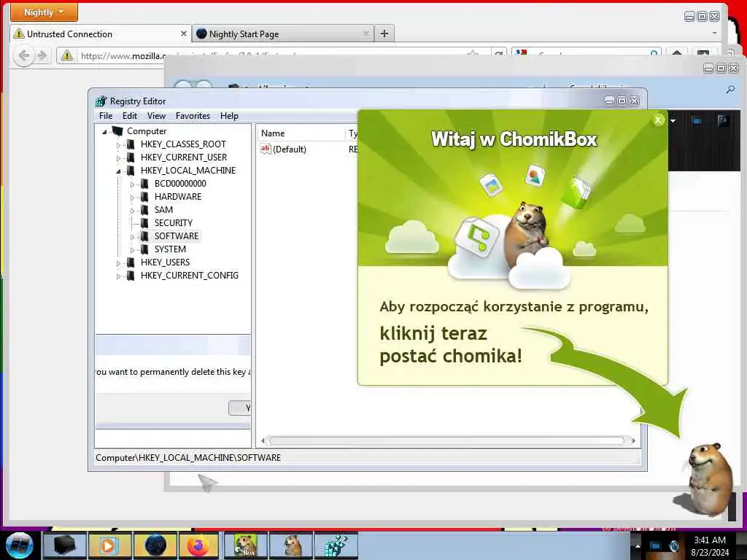Collapse the Computer root node
Viewport: 747px width, 560px height.
pyautogui.click(x=104, y=132)
